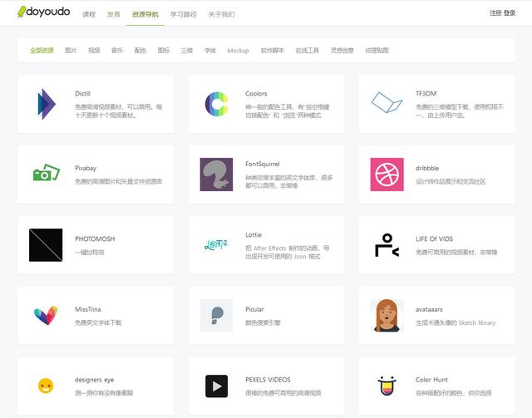Filter resources by 软件脚本
Viewport: 532px width, 418px height.
tap(273, 50)
